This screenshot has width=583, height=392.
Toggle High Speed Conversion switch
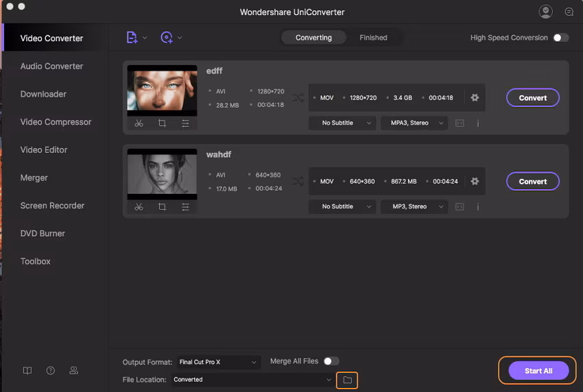[560, 38]
